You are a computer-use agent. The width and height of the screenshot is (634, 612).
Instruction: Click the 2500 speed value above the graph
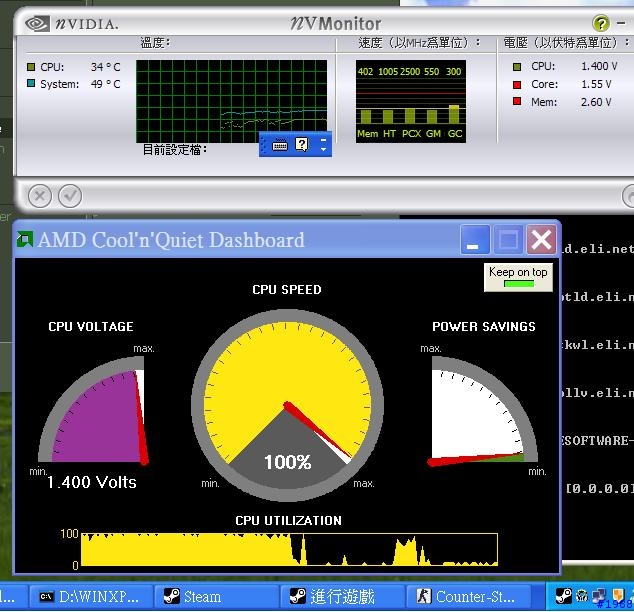(x=410, y=72)
